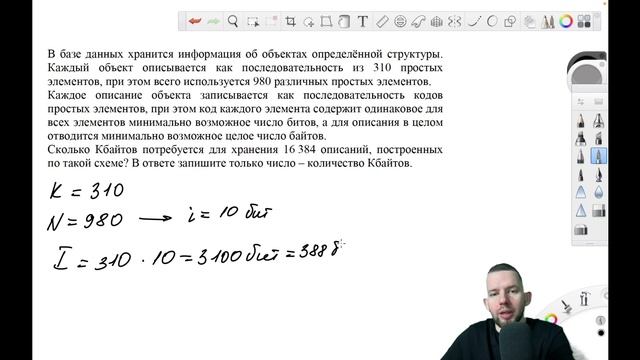Click the small round lagoon button above black dot
The width and height of the screenshot is (640, 360).
click(600, 320)
